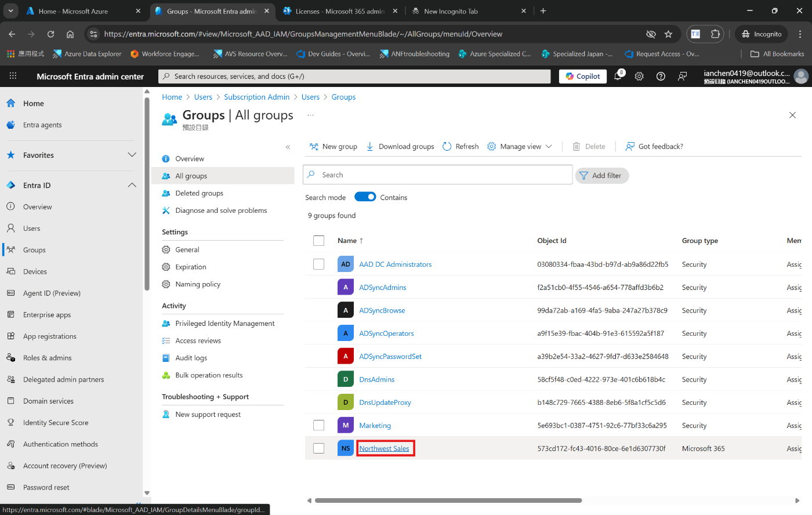The height and width of the screenshot is (515, 812).
Task: Collapse the groups side menu chevron
Action: tap(288, 147)
